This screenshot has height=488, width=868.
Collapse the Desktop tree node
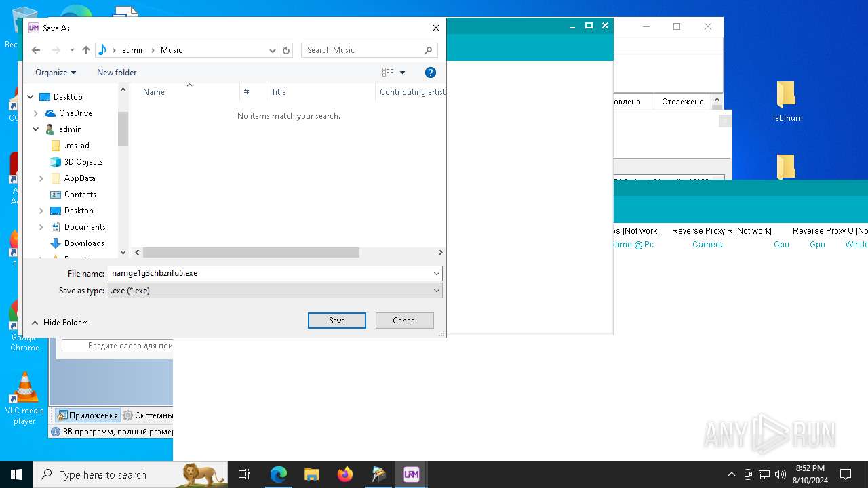31,97
